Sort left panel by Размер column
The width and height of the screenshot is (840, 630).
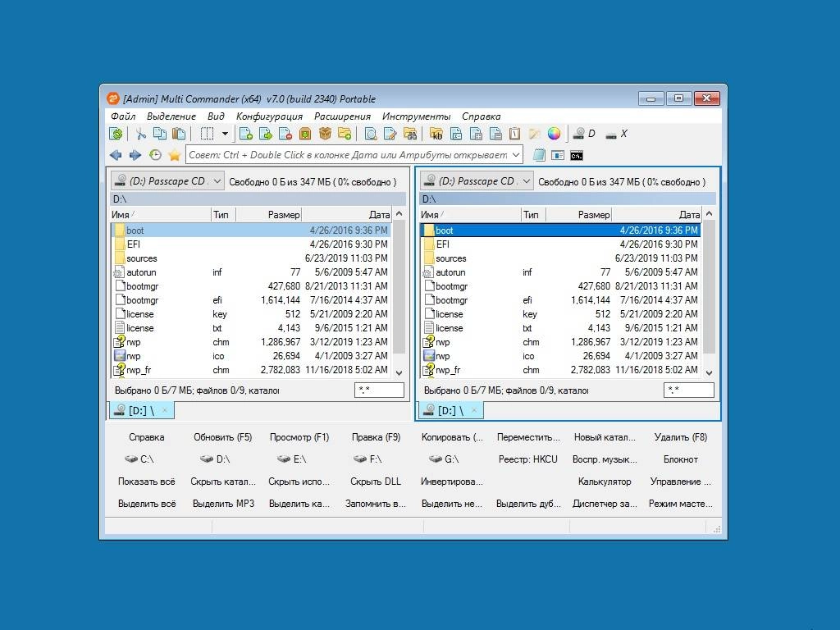pos(268,214)
